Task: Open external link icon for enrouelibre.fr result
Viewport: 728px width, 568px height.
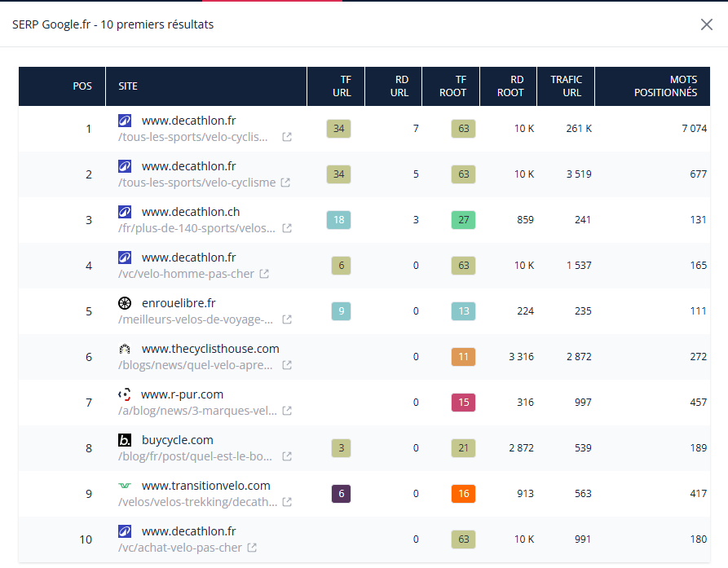Action: [287, 319]
